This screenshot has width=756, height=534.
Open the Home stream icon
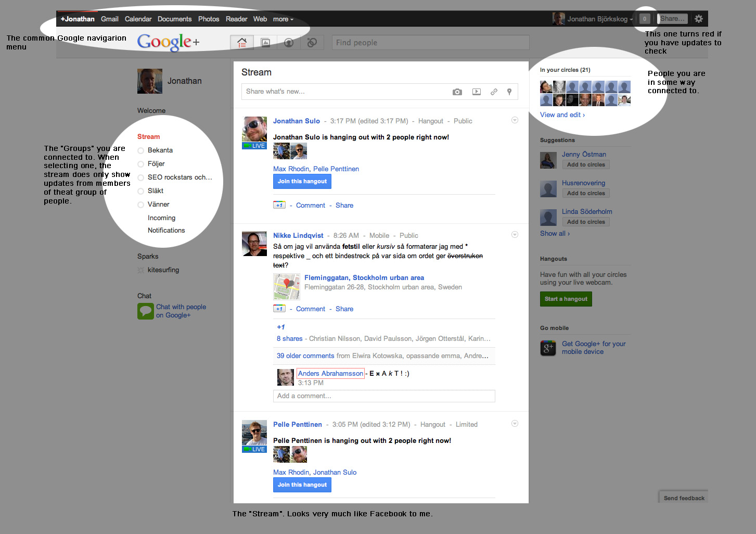pyautogui.click(x=242, y=43)
